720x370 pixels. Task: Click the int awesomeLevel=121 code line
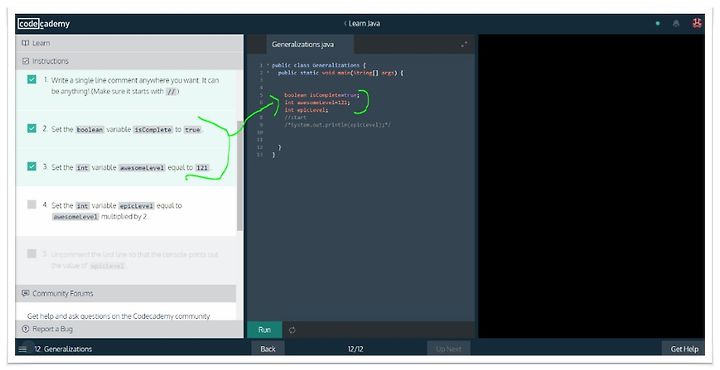click(317, 102)
